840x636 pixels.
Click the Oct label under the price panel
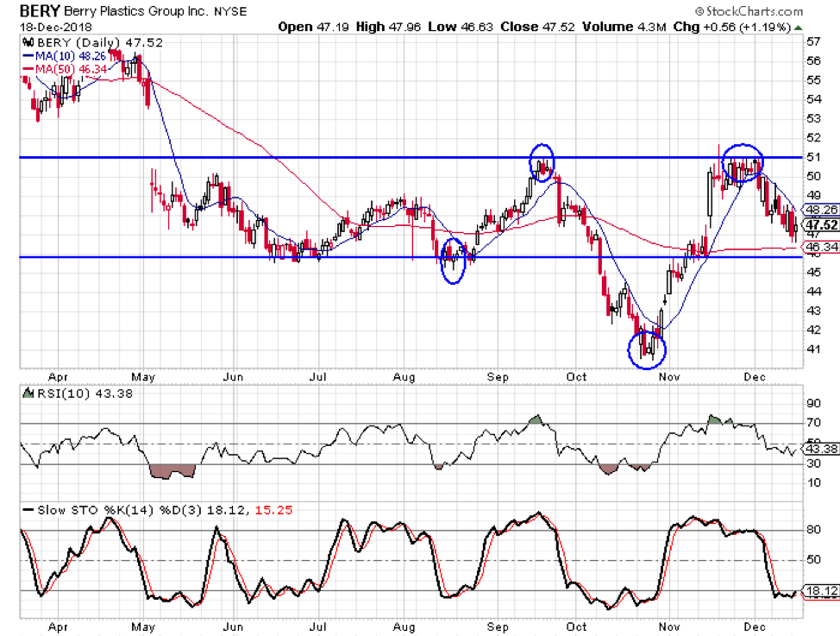[x=576, y=377]
